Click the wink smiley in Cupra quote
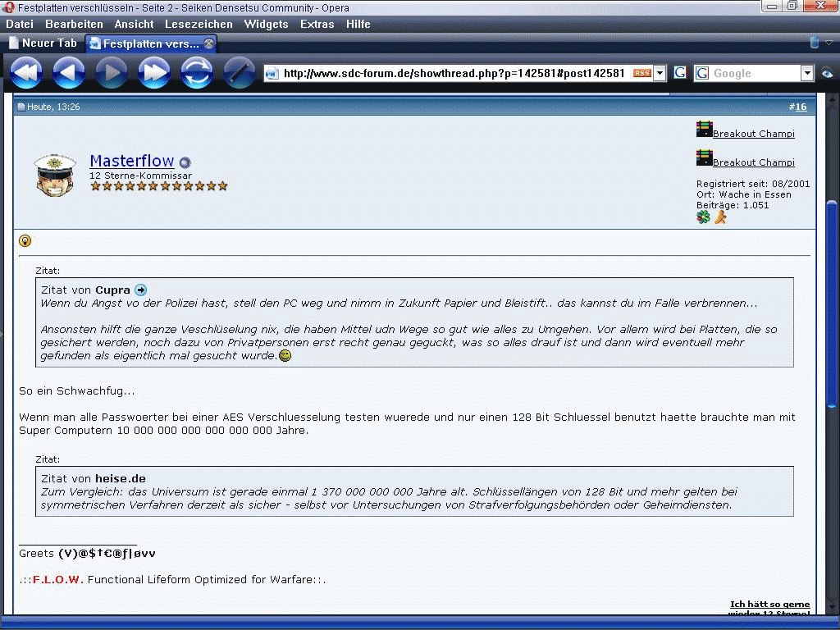Image resolution: width=840 pixels, height=630 pixels. point(285,355)
